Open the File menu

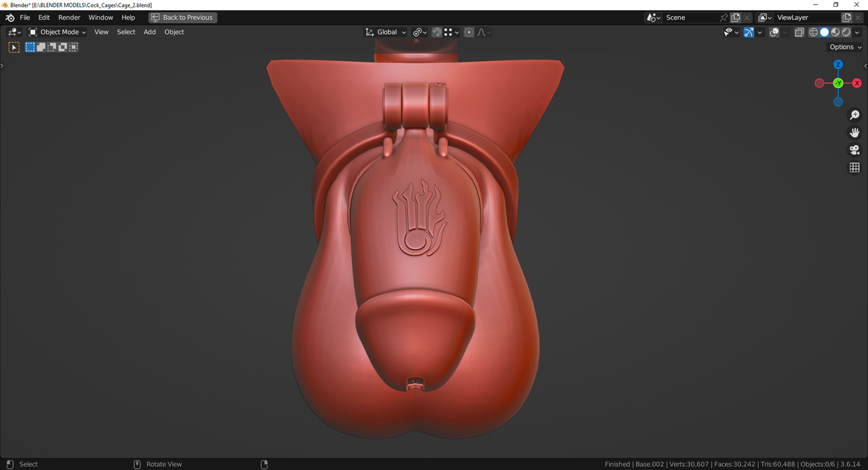point(25,18)
